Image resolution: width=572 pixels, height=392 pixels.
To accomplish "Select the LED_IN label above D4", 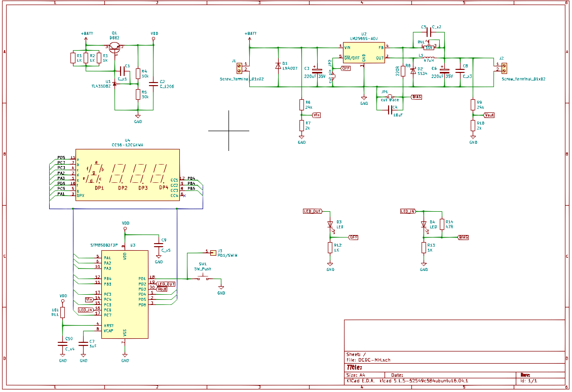I will (x=408, y=211).
